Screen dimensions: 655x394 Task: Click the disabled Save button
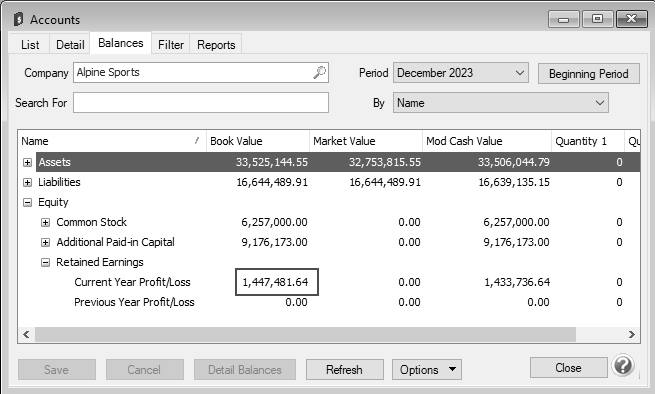click(x=57, y=370)
